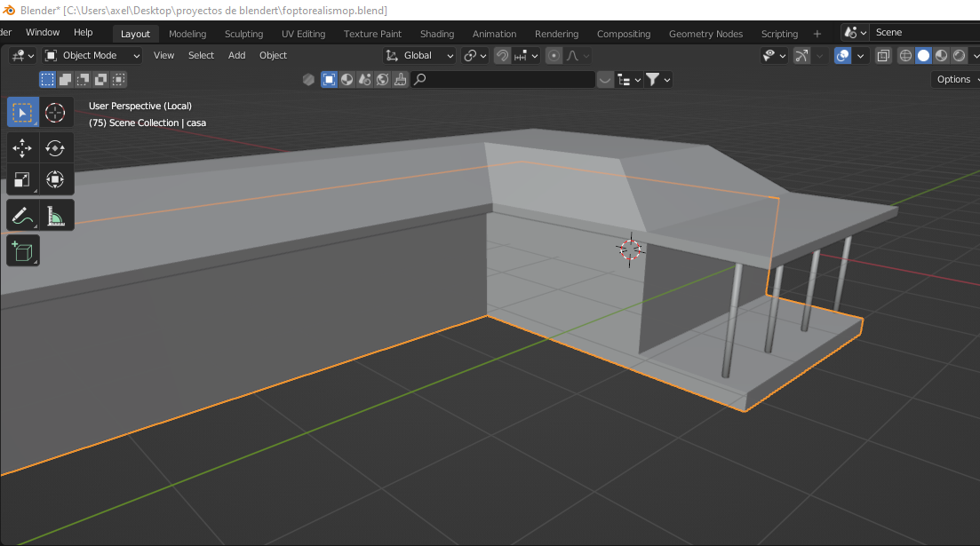
Task: Click the brush icon in toolbar
Action: coord(401,79)
